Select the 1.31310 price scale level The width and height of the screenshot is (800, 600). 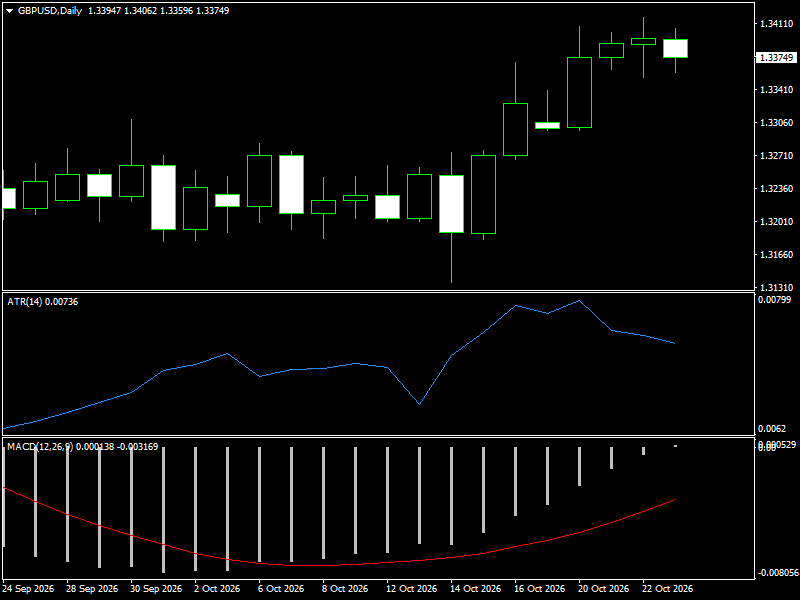(777, 287)
